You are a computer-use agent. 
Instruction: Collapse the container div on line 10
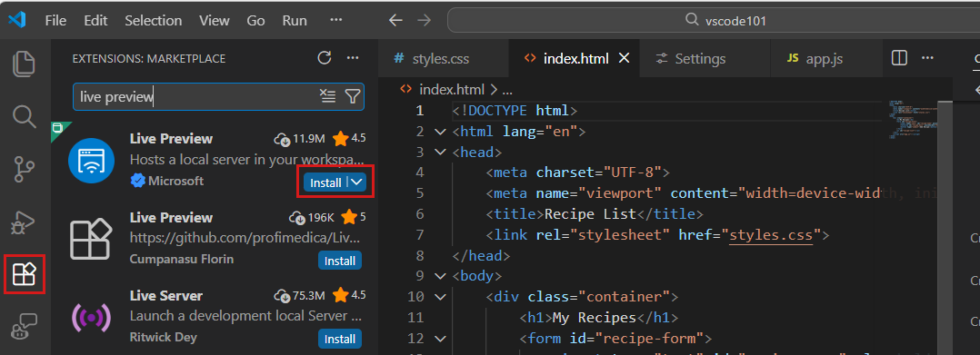pos(440,296)
